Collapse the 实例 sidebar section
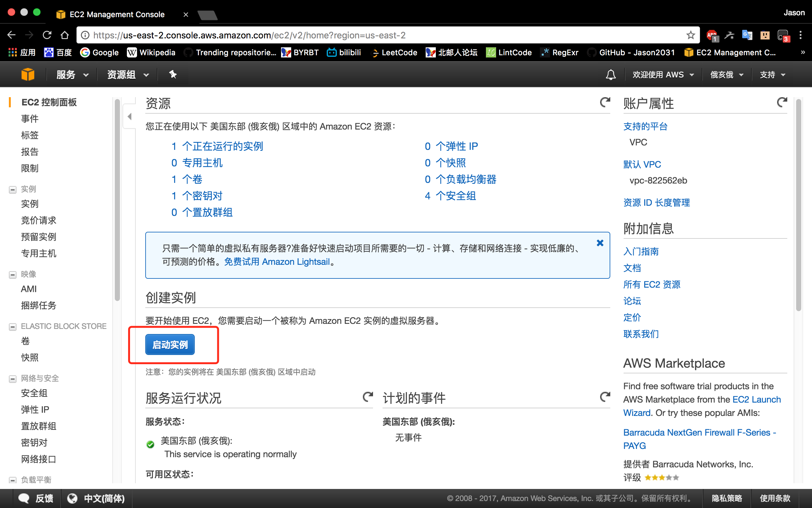812x508 pixels. point(13,190)
